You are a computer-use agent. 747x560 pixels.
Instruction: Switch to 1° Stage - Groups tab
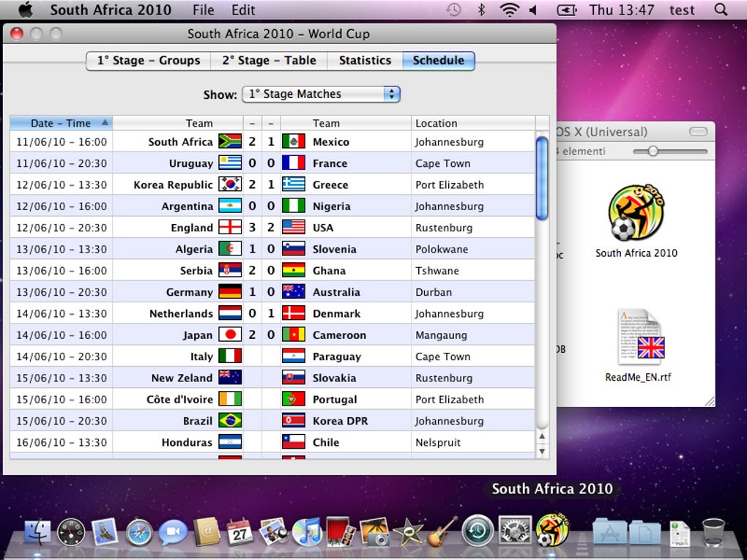[x=149, y=61]
